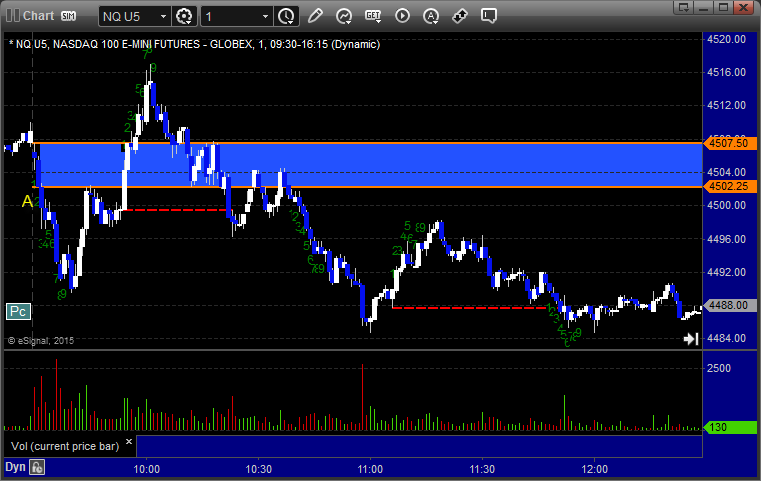Click the 4516.00 price scale label
Screen dimensions: 761x481
[x=727, y=72]
